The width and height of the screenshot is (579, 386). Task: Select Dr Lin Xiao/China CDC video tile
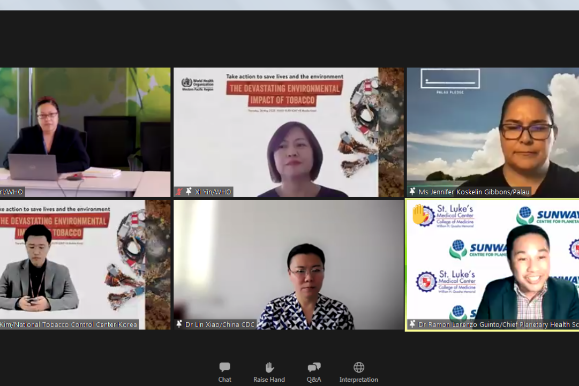pos(289,265)
